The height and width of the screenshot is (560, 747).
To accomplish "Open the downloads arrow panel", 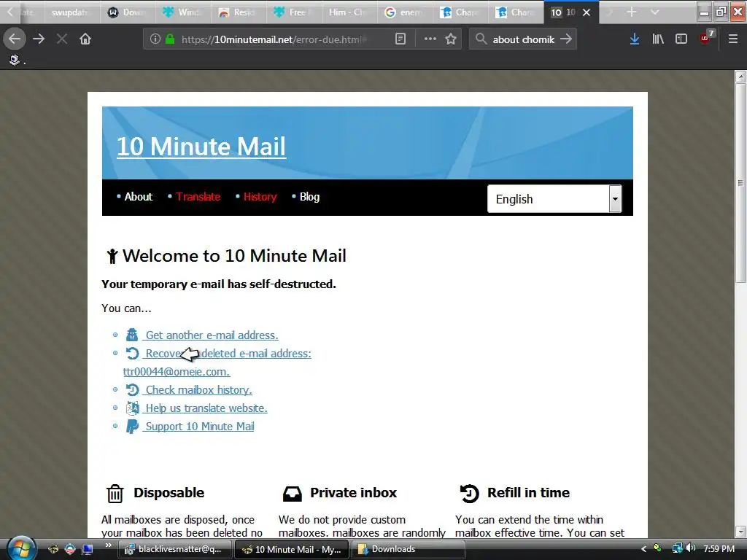I will [635, 39].
